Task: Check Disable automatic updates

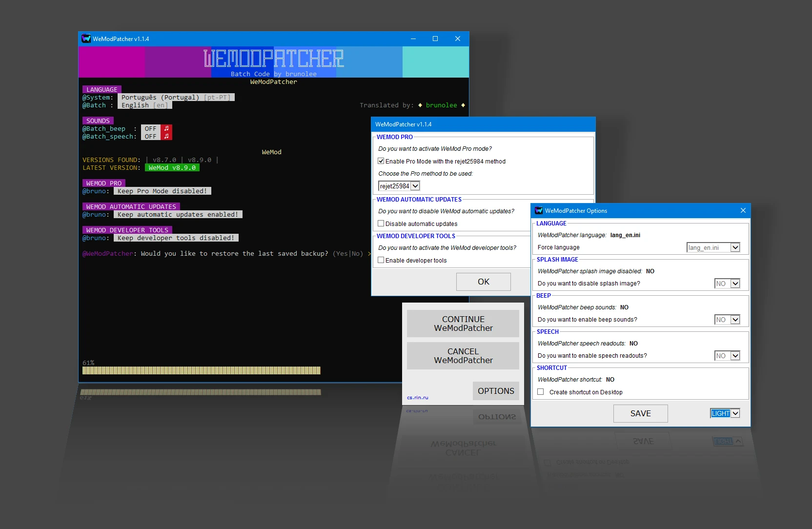Action: [x=381, y=223]
